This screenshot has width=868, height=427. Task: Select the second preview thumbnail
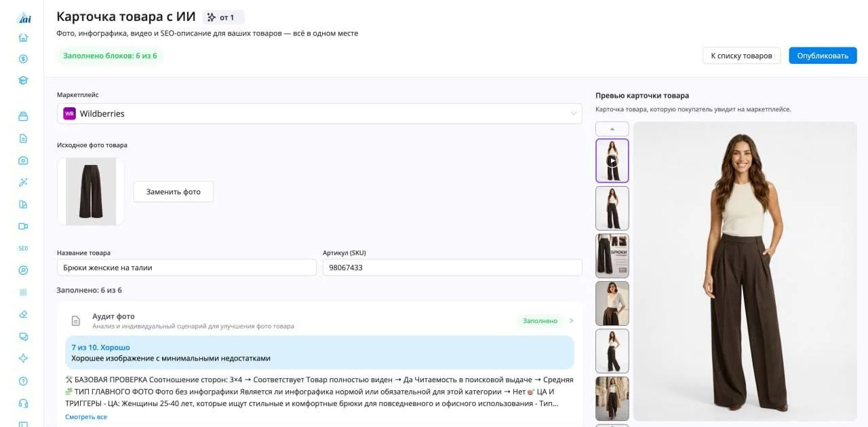612,208
